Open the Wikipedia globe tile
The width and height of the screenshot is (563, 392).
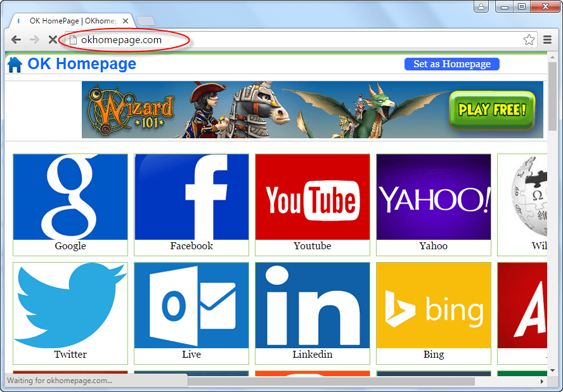(522, 197)
